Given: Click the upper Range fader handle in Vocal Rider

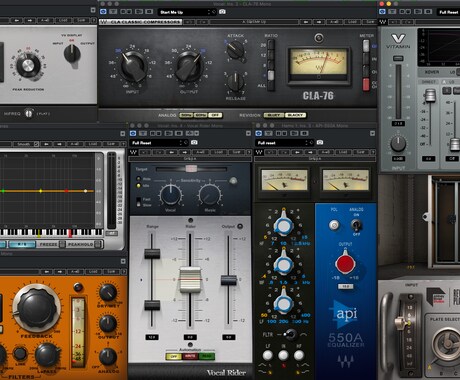Looking at the screenshot, I should [152, 254].
